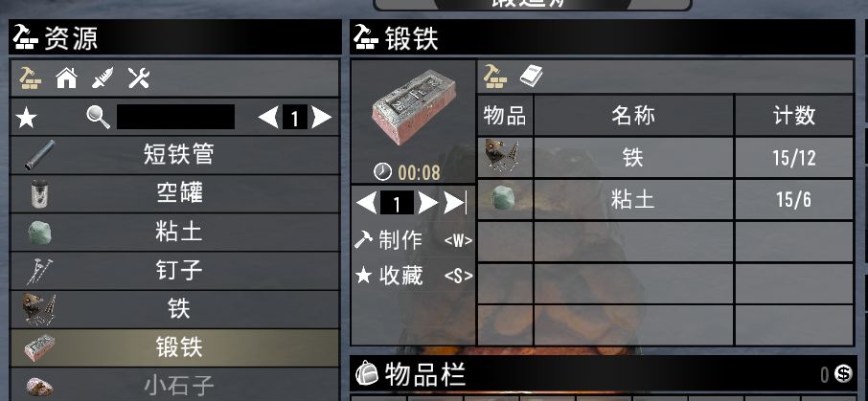Open the ingredients tab hammer icon
The image size is (868, 401).
pyautogui.click(x=495, y=77)
